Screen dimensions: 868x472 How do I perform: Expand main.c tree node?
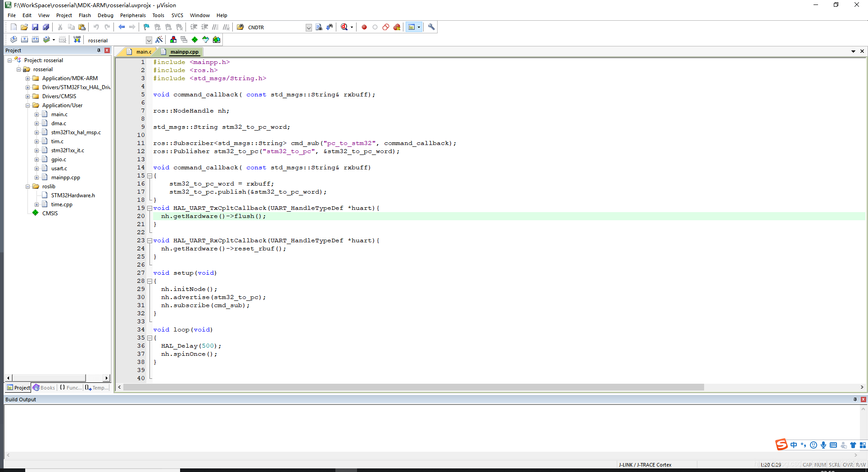(36, 114)
